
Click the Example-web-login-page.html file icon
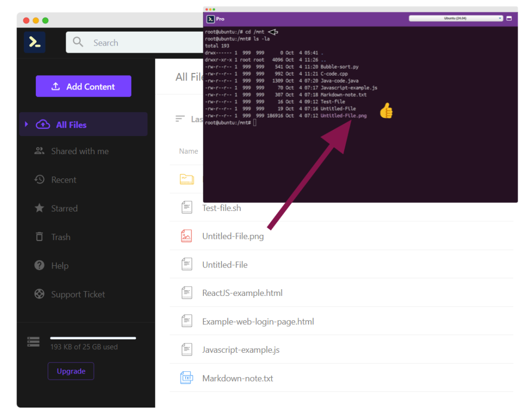tap(186, 321)
